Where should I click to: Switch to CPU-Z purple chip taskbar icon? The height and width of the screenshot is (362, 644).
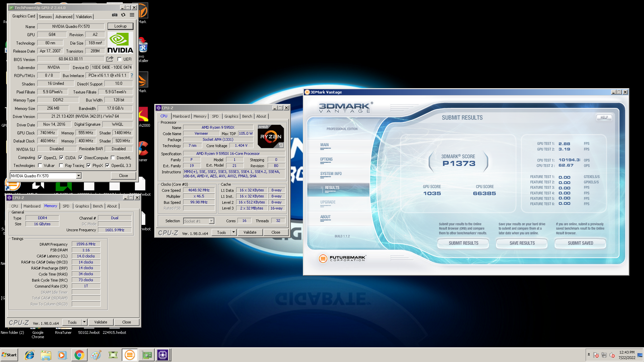163,355
